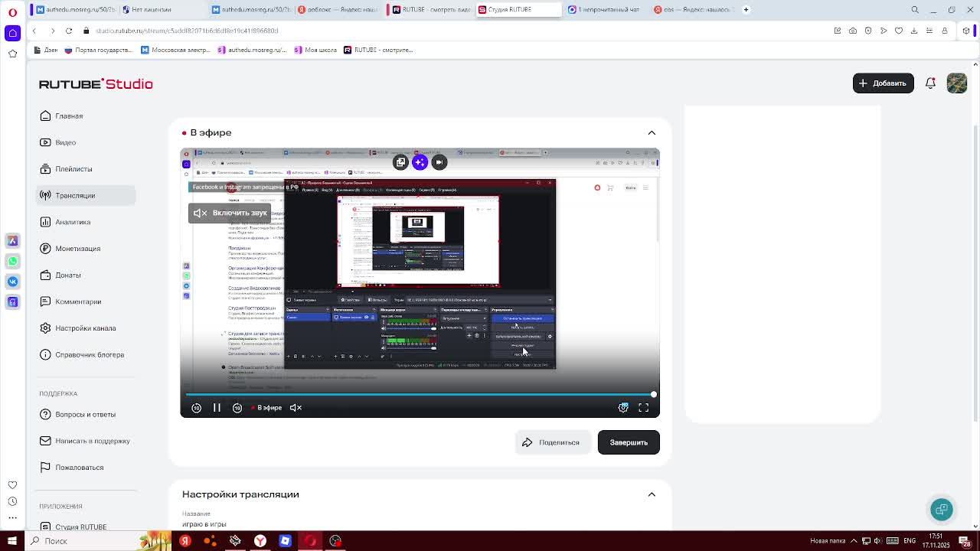This screenshot has height=551, width=980.
Task: Click Поделиться button
Action: [551, 442]
